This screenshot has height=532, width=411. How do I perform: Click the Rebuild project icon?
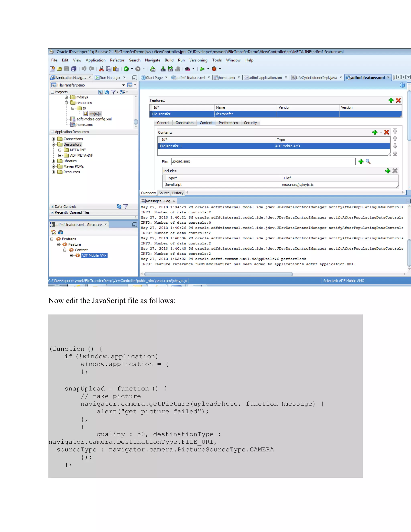170,69
